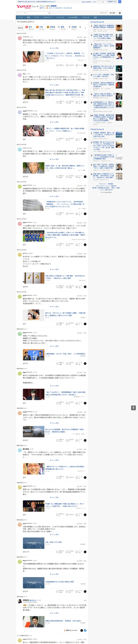
Task: Click the ログイン link
Action: (x=42, y=8)
